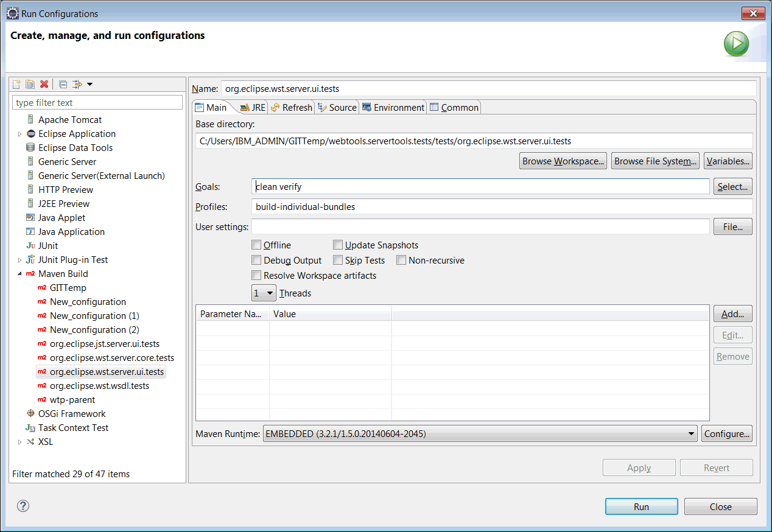Viewport: 772px width, 532px height.
Task: Check Resolve Workspace artifacts option
Action: pos(256,276)
